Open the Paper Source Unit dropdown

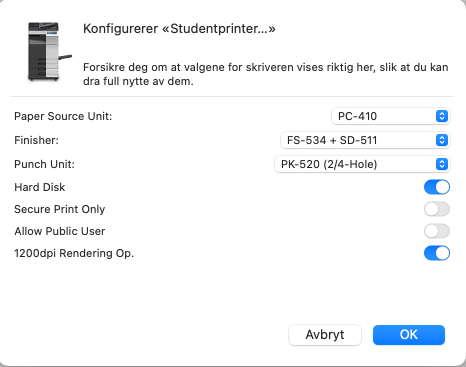tap(391, 116)
